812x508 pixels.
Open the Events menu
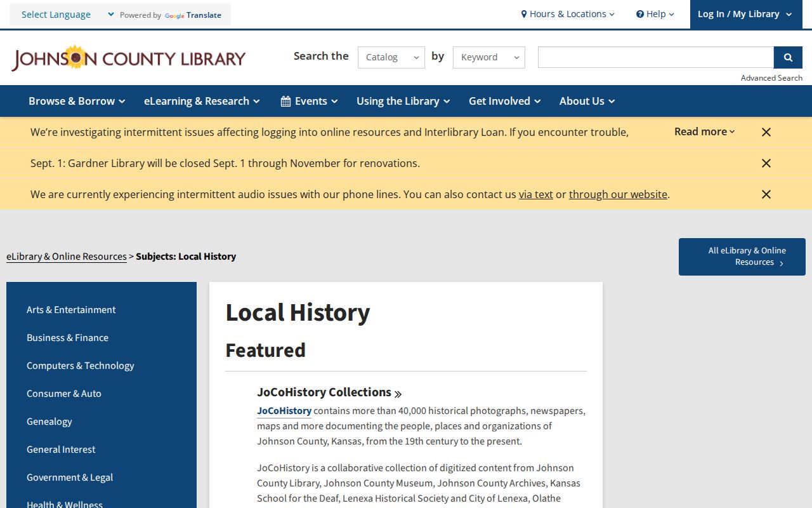309,101
